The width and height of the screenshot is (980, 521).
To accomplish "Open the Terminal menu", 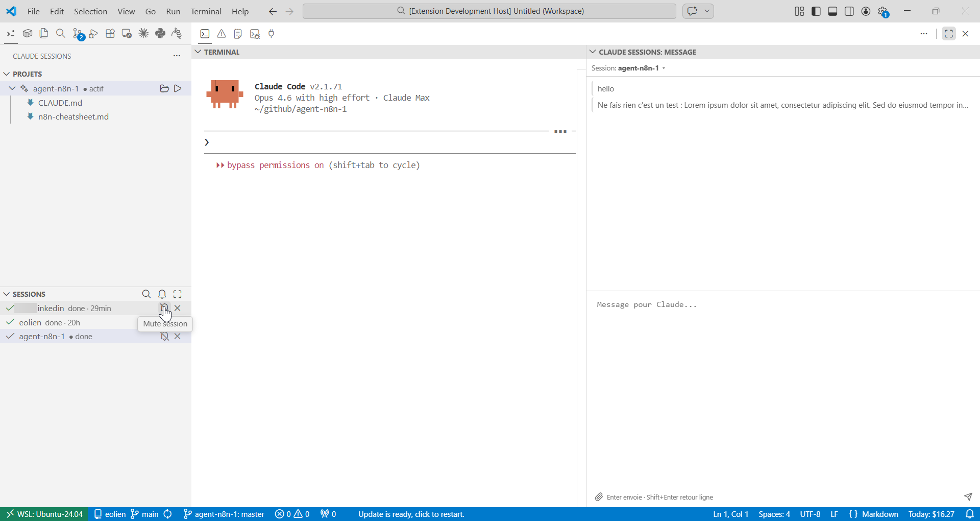I will (206, 11).
